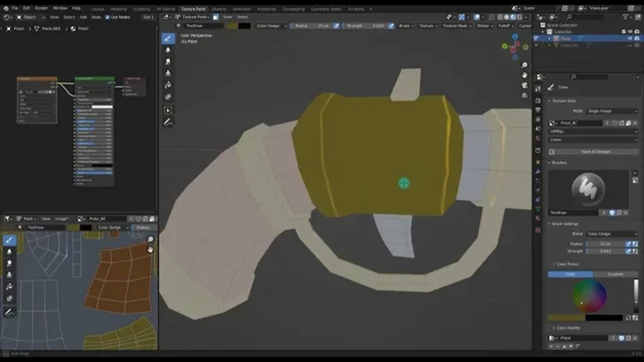Select Fill tool in image editor toolbar
The height and width of the screenshot is (362, 644).
(x=9, y=286)
